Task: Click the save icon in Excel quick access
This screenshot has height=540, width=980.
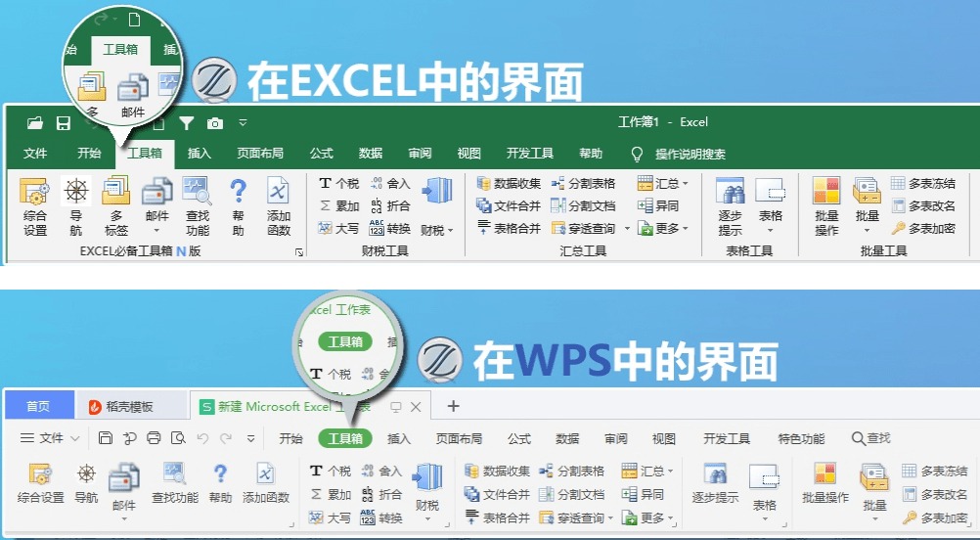Action: point(64,123)
